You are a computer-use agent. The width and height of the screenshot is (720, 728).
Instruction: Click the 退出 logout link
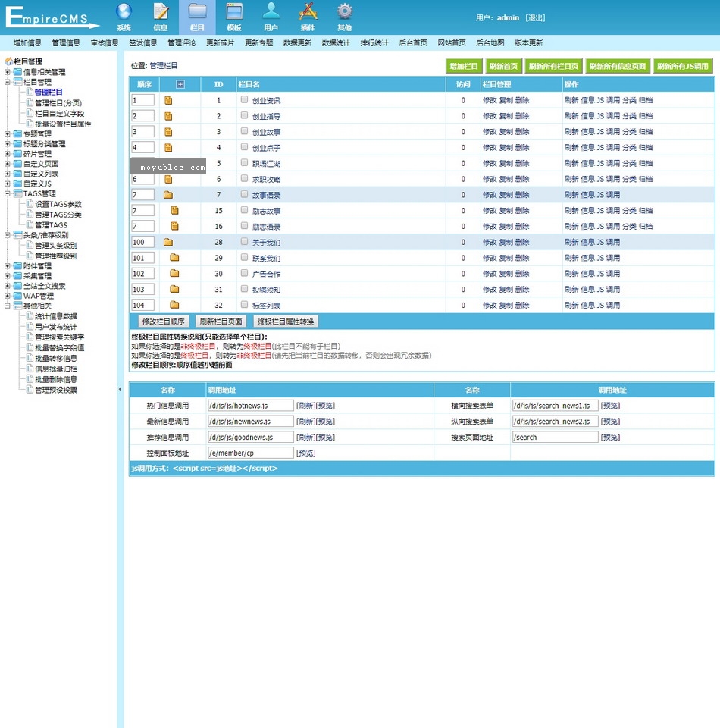click(x=535, y=17)
